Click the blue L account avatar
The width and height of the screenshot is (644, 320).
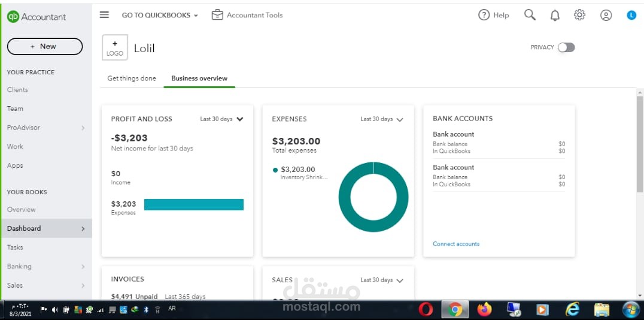[x=631, y=15]
